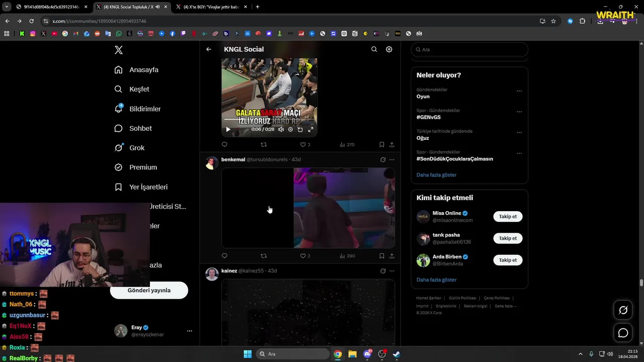
Task: Mute the video volume icon
Action: (281, 129)
